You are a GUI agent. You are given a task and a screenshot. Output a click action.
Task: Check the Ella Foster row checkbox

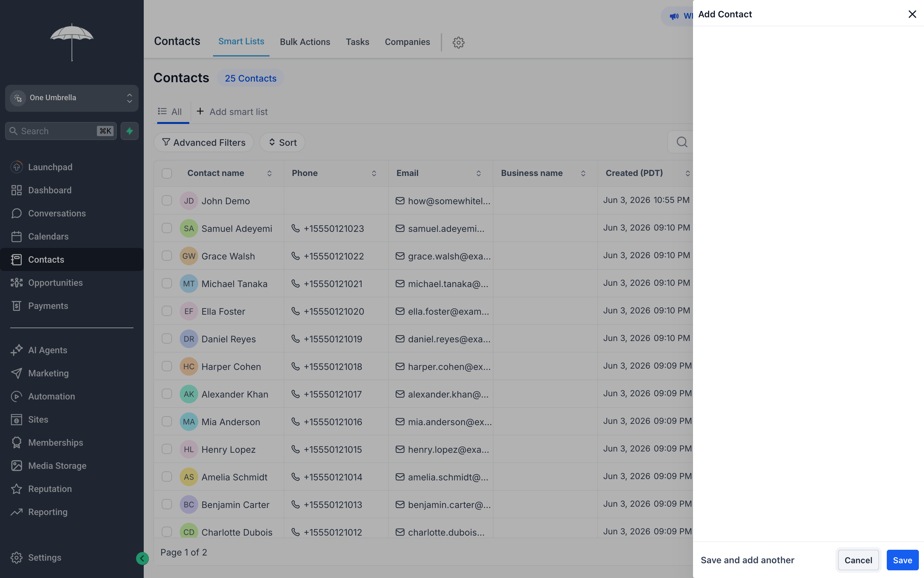[x=167, y=311]
